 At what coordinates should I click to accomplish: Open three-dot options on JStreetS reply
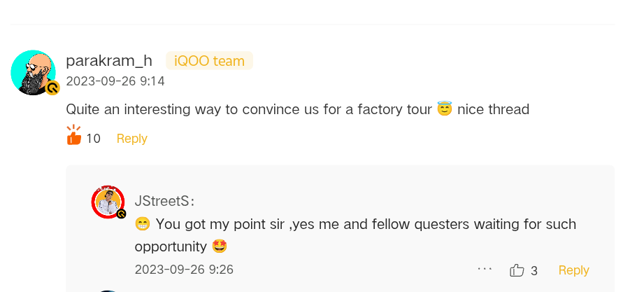point(485,269)
